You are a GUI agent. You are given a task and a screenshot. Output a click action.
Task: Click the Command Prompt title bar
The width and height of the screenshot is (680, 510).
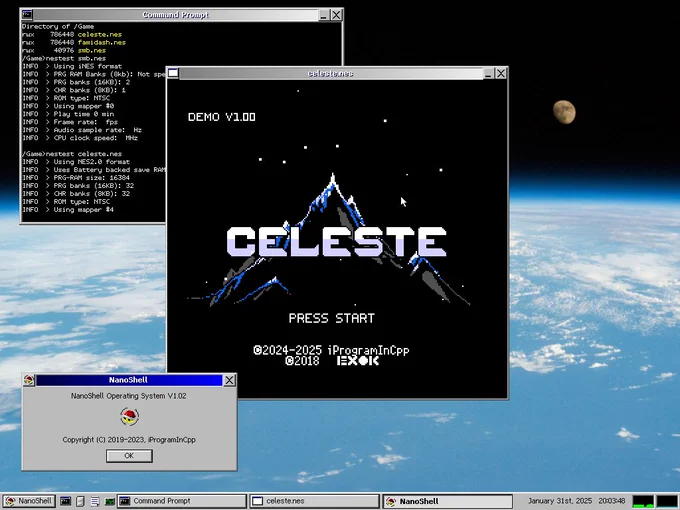(176, 15)
